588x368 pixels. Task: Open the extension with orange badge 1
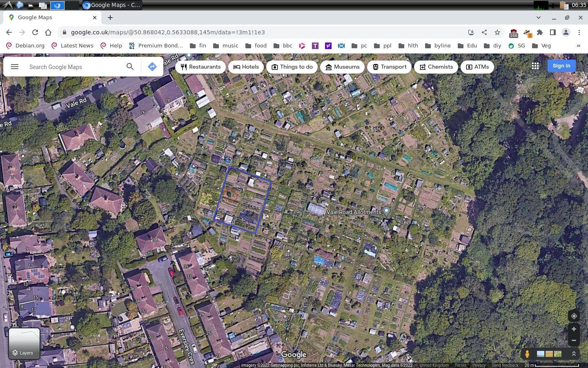tap(527, 33)
